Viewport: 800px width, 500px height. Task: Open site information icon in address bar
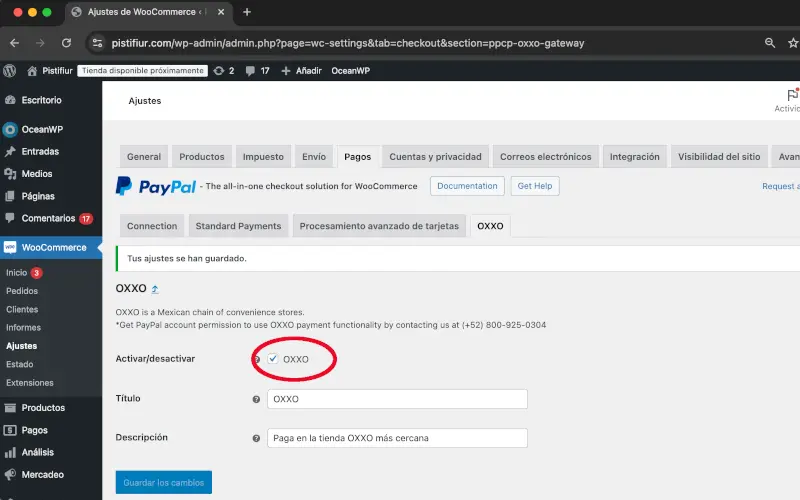97,43
